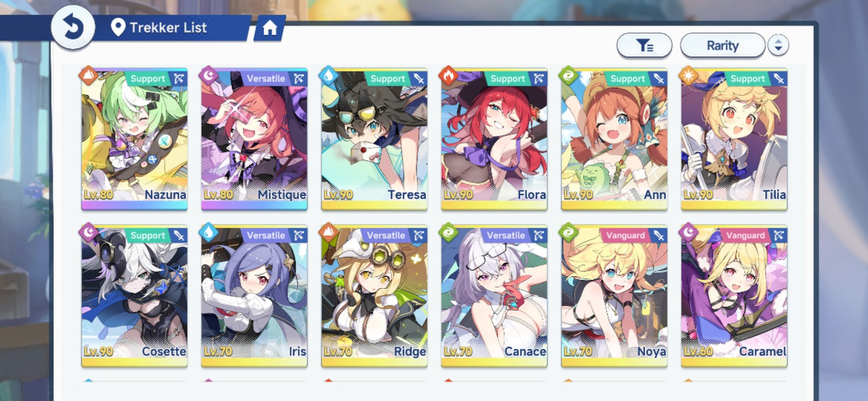Click Noya's Vanguard role tag
Viewport: 868px width, 401px height.
[x=624, y=235]
